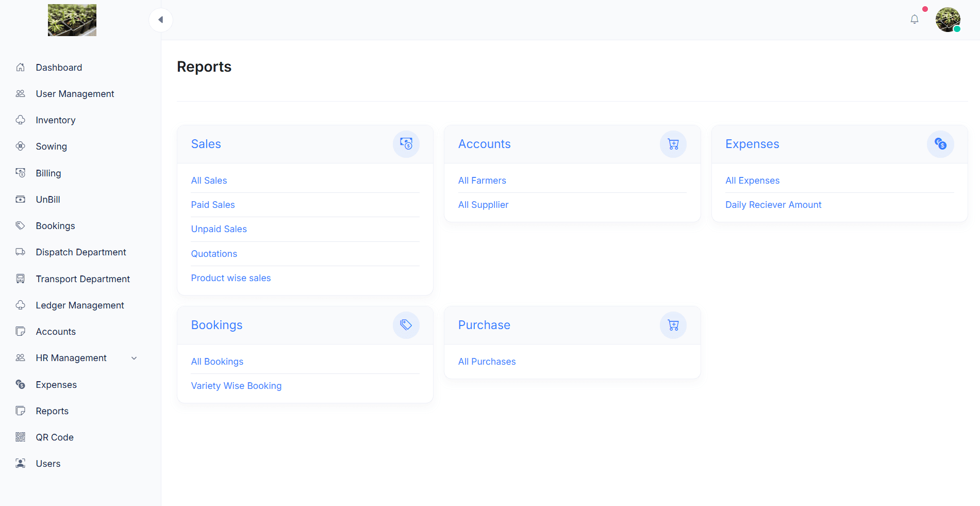
Task: Open the Product wise sales report
Action: [x=231, y=278]
